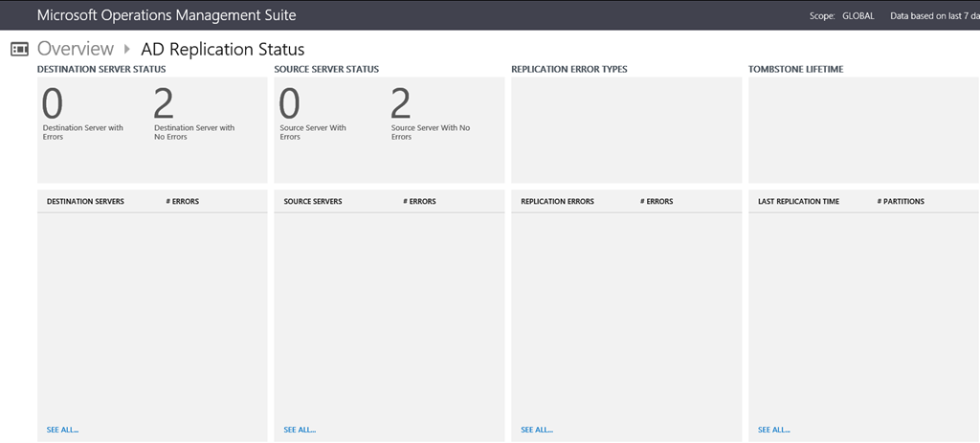The width and height of the screenshot is (980, 443).
Task: Click the Tombstone Lifetime tile
Action: point(863,129)
